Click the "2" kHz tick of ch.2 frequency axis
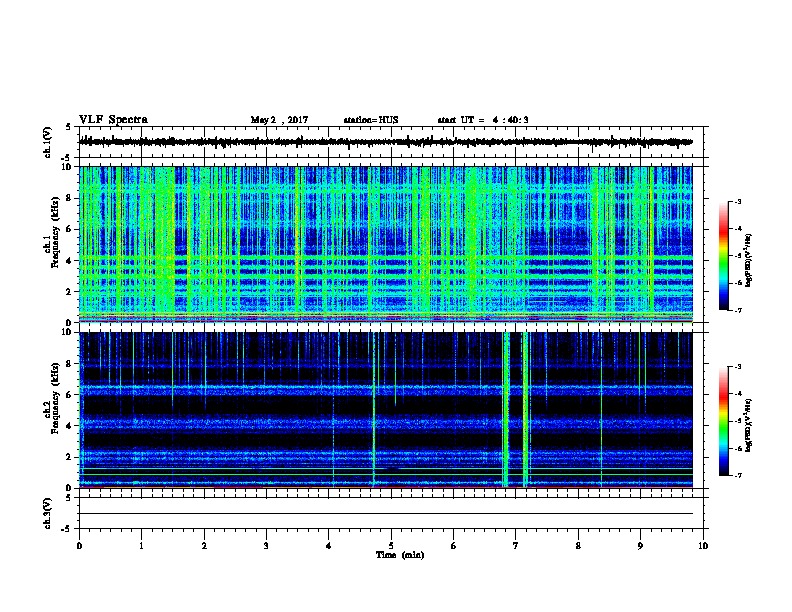This screenshot has width=792, height=612. coord(69,457)
